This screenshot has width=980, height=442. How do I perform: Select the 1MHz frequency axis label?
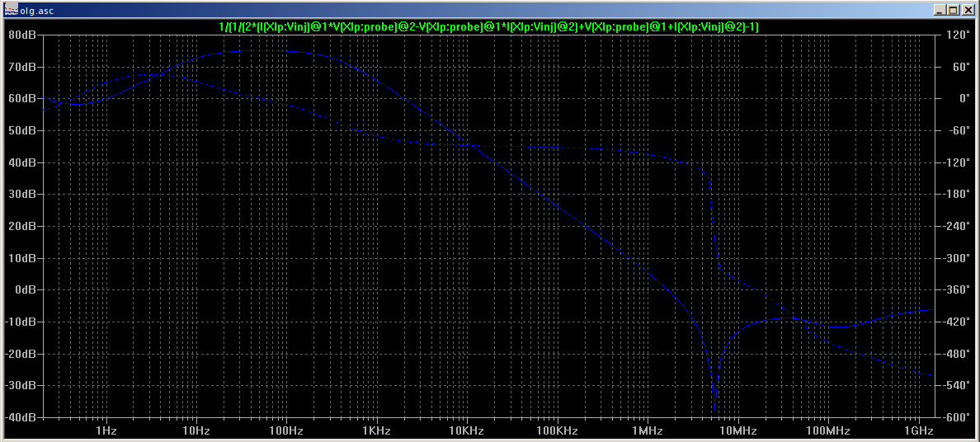pyautogui.click(x=647, y=430)
